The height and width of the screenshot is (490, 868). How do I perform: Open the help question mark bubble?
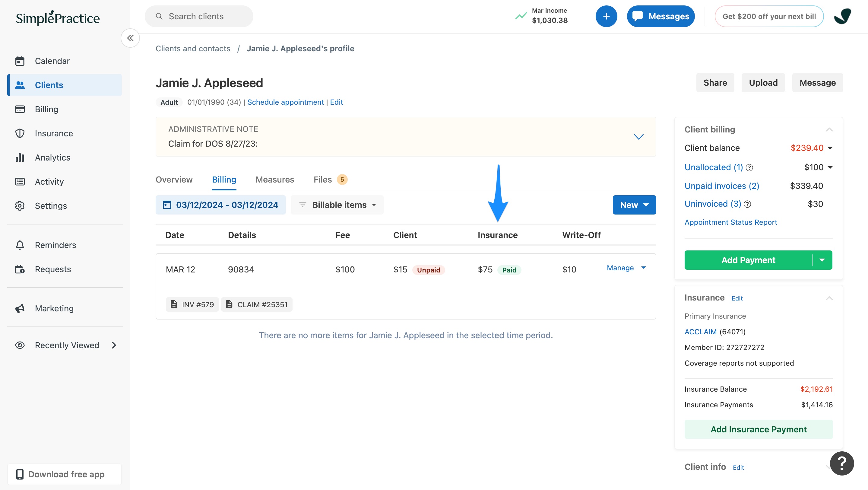point(842,463)
